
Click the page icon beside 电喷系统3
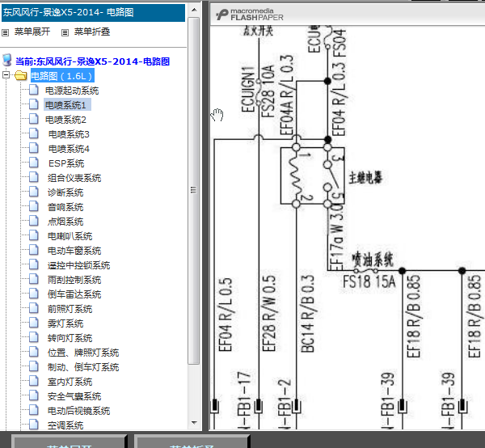click(34, 133)
